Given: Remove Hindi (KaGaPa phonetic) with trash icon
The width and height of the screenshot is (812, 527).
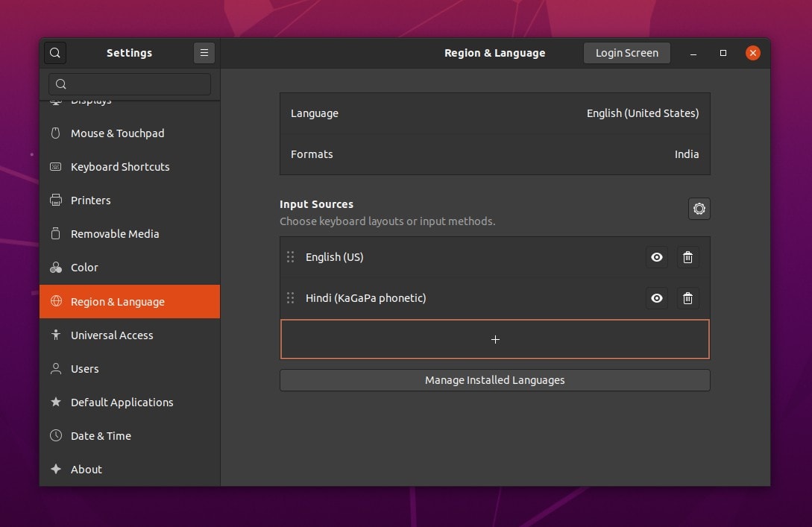Looking at the screenshot, I should tap(687, 298).
